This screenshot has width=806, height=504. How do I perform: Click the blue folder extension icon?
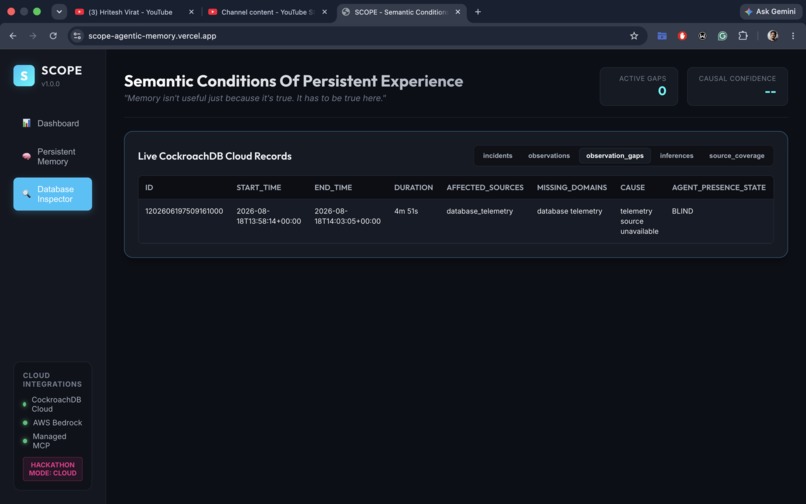(662, 36)
